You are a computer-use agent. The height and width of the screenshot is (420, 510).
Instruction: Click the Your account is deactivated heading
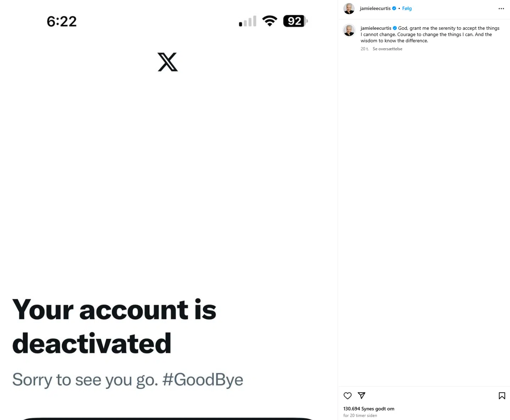[114, 326]
